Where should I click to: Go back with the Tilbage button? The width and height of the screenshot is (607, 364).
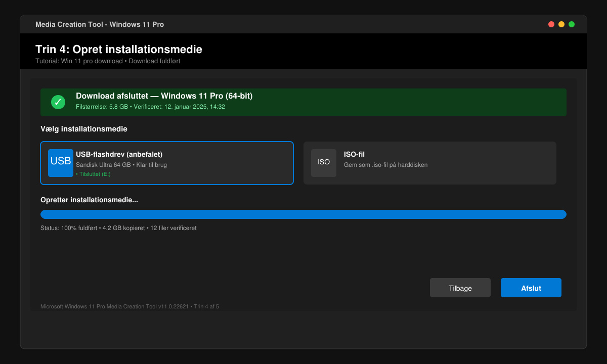point(460,288)
